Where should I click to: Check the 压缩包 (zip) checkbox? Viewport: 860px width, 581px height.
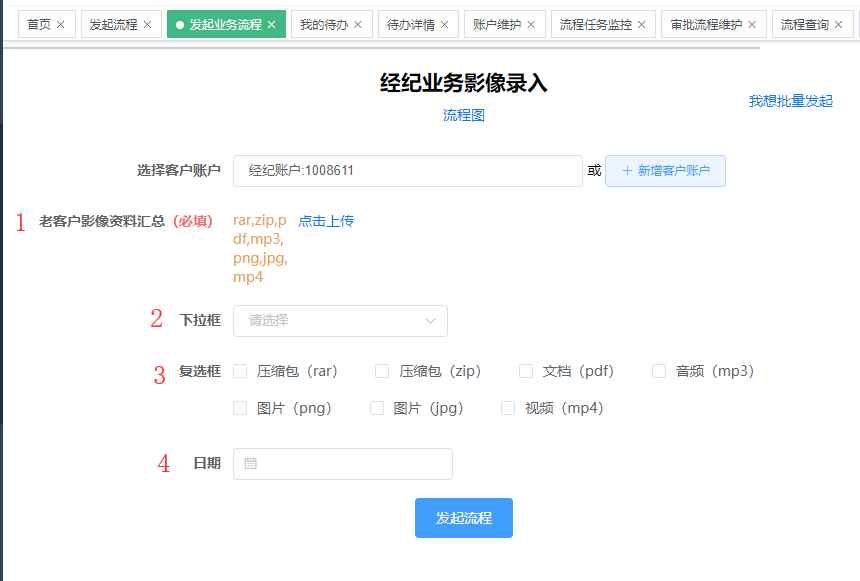coord(382,371)
